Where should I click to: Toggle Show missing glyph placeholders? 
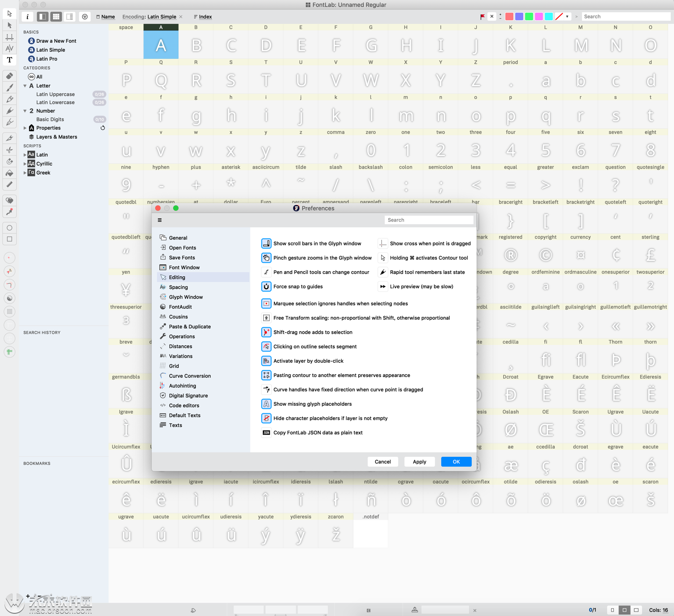coord(266,404)
